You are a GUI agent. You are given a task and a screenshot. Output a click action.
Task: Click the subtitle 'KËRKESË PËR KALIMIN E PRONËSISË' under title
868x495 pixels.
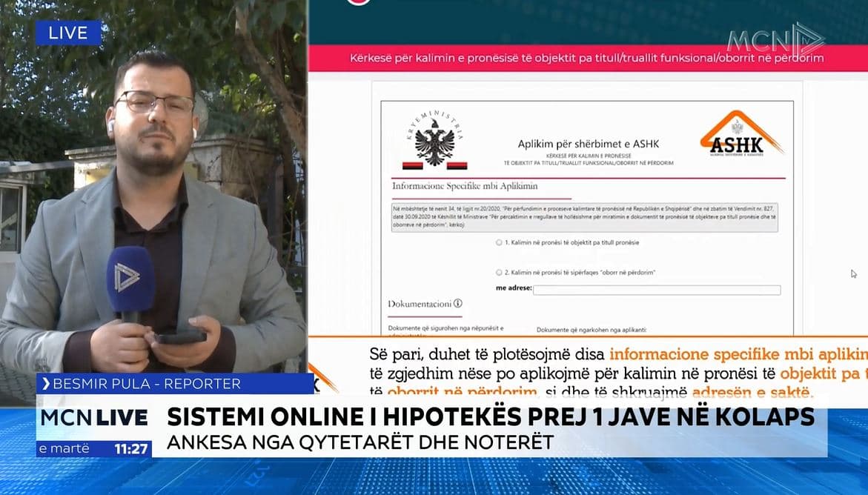pos(589,156)
